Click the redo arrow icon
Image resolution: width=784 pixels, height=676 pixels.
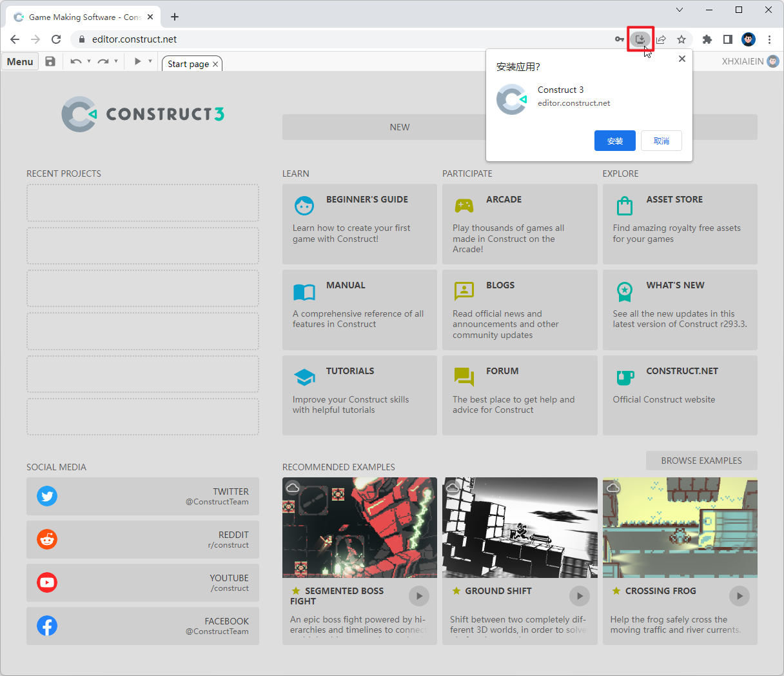(x=103, y=61)
